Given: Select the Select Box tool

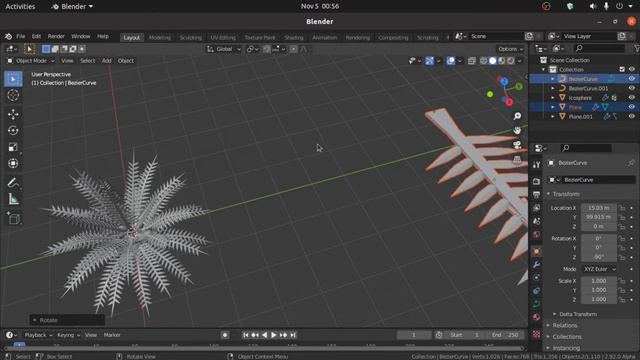Looking at the screenshot, I should point(13,79).
